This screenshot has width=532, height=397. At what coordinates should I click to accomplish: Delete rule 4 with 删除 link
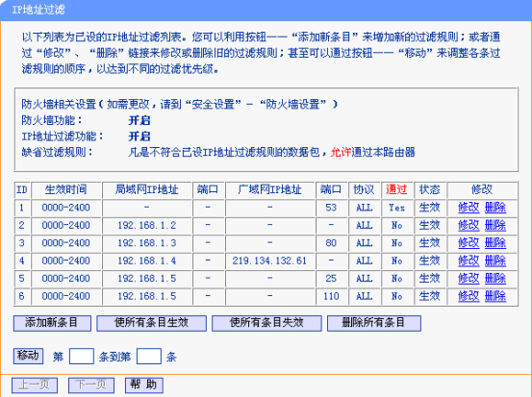tap(495, 261)
